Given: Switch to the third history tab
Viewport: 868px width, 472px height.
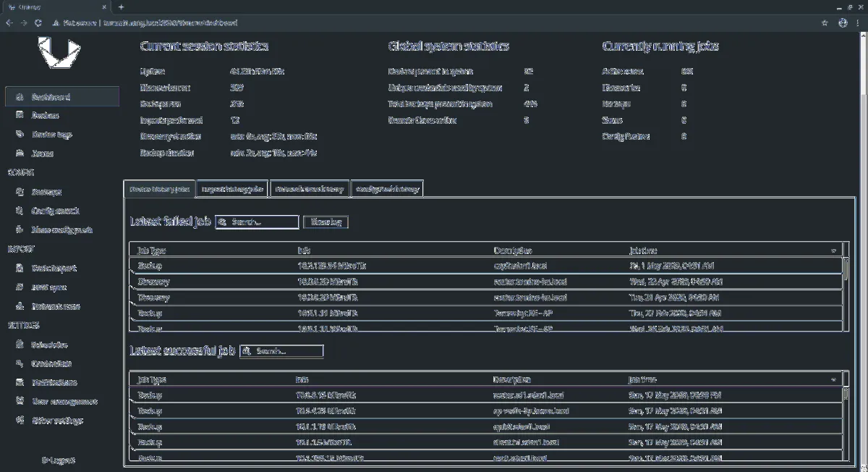Looking at the screenshot, I should point(310,189).
